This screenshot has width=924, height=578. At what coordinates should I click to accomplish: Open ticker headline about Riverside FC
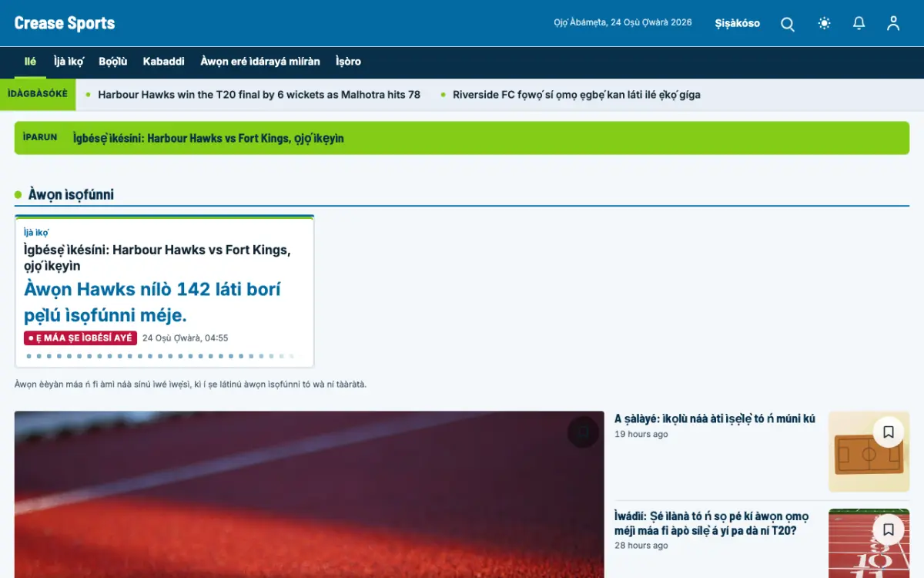click(577, 95)
